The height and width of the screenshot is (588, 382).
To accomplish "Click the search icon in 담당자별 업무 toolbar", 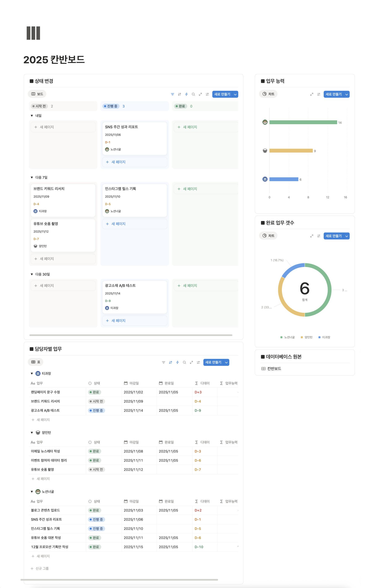I will pyautogui.click(x=184, y=362).
